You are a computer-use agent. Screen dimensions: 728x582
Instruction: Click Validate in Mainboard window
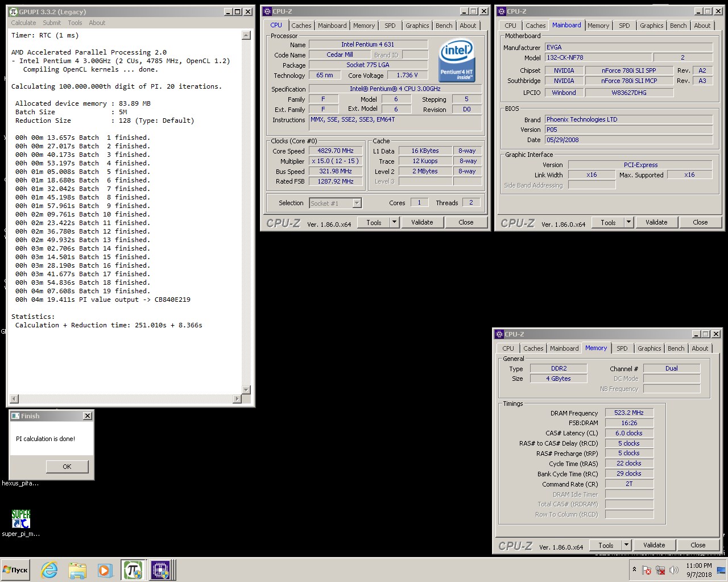pos(656,222)
